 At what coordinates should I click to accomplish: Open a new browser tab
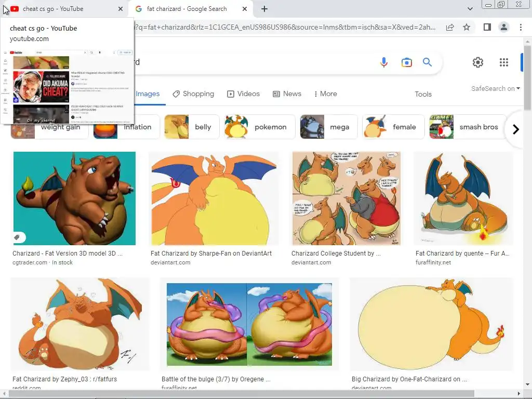point(264,9)
